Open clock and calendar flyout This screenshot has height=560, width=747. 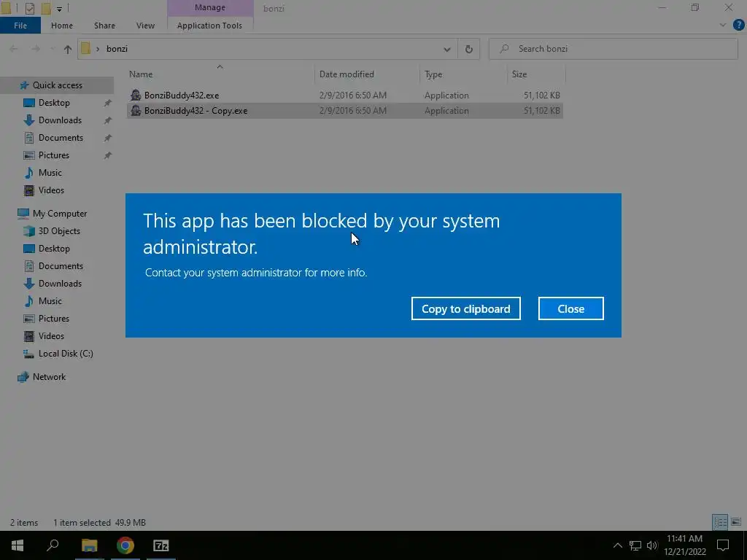coord(684,545)
